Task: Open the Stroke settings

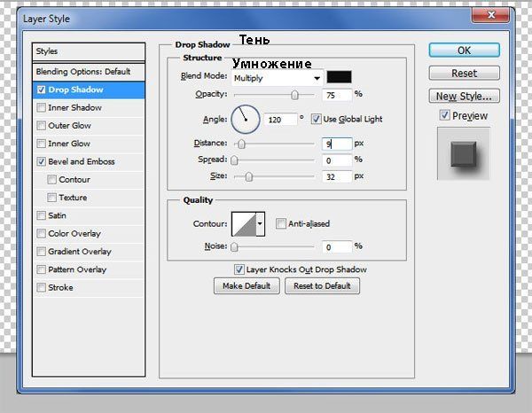Action: point(60,287)
